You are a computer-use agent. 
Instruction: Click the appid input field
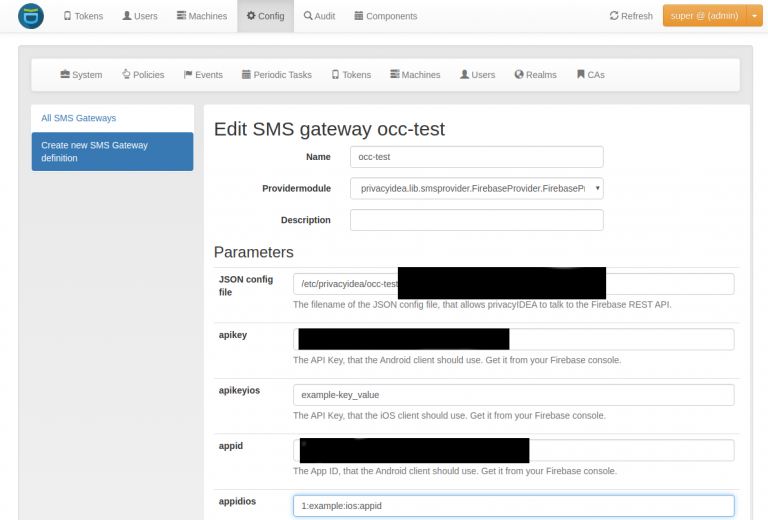point(514,450)
